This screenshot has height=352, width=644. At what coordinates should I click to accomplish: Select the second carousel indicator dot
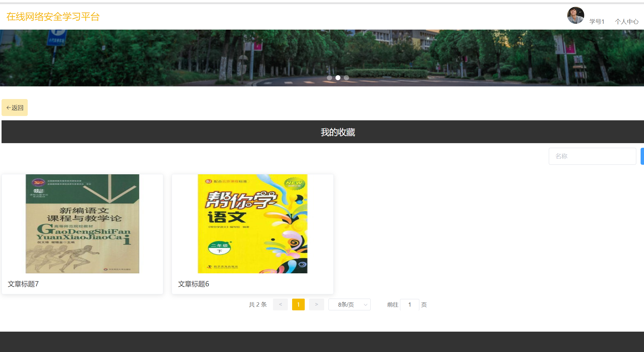click(x=338, y=78)
